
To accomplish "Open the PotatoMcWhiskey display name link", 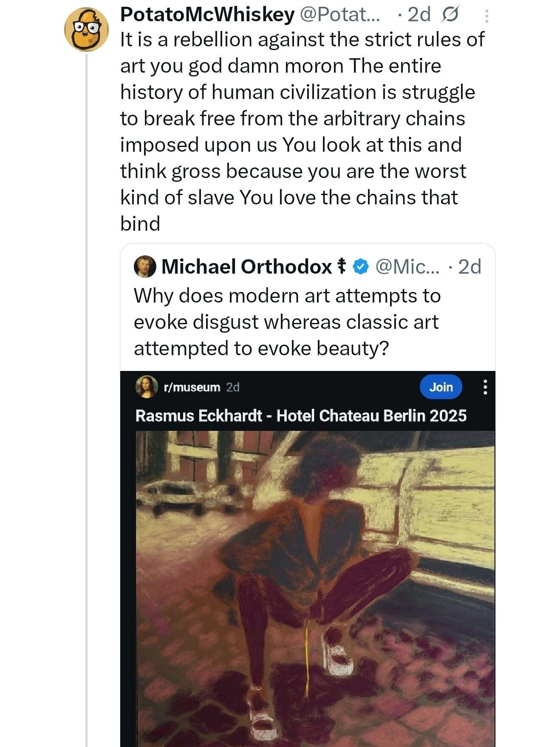I will click(x=207, y=15).
